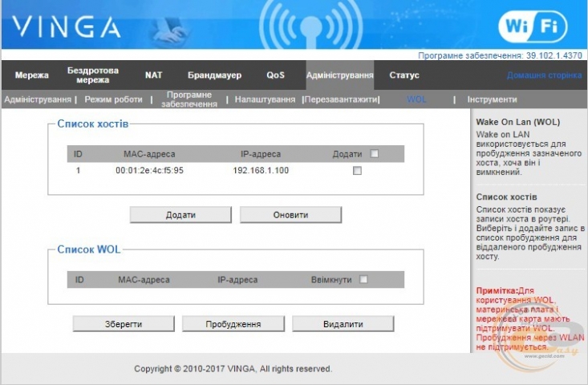Viewport: 588px width, 385px height.
Task: Open the Інструменти submenu
Action: click(x=492, y=99)
